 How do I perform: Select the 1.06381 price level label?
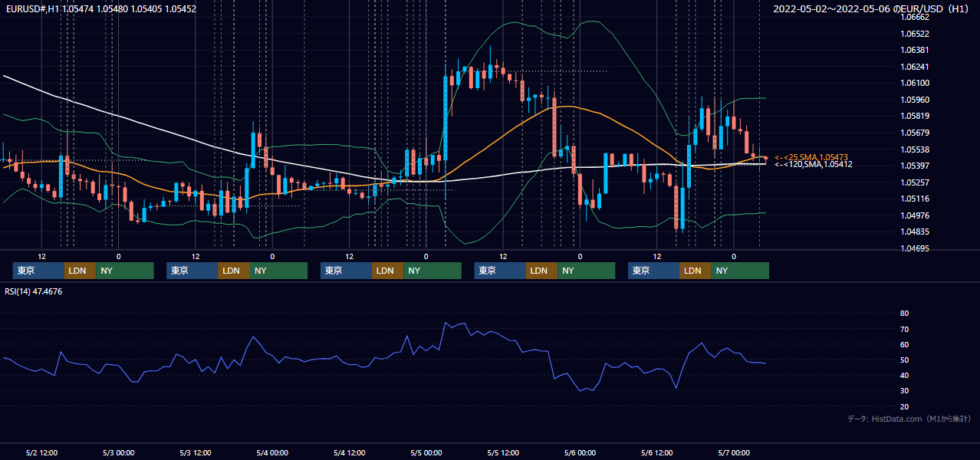pos(914,50)
